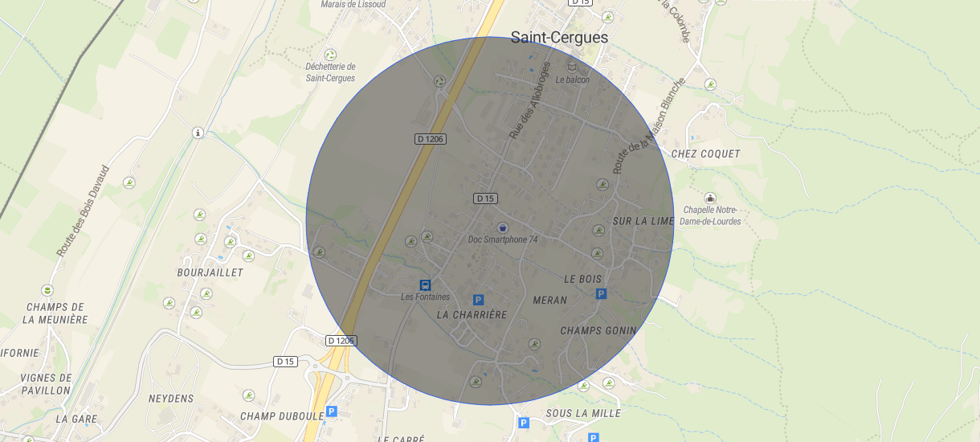Select the Déchetterie de Saint-Cergues recycling icon

point(439,81)
